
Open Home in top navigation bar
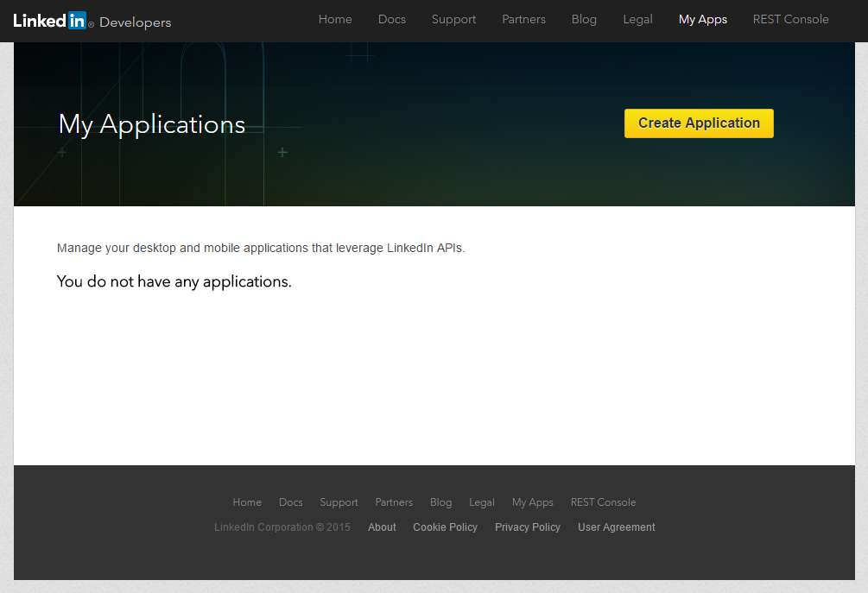[x=335, y=19]
